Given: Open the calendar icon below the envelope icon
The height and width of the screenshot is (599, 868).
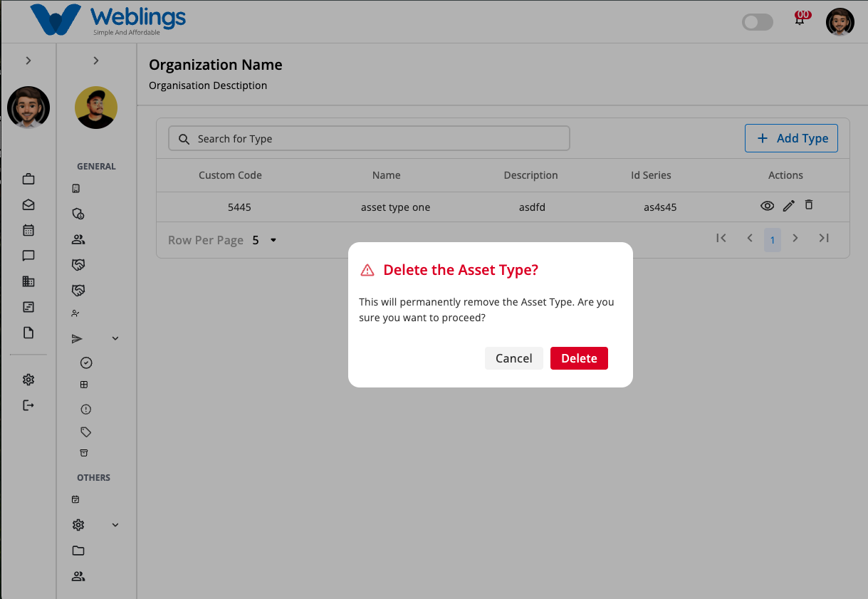Looking at the screenshot, I should coord(28,230).
